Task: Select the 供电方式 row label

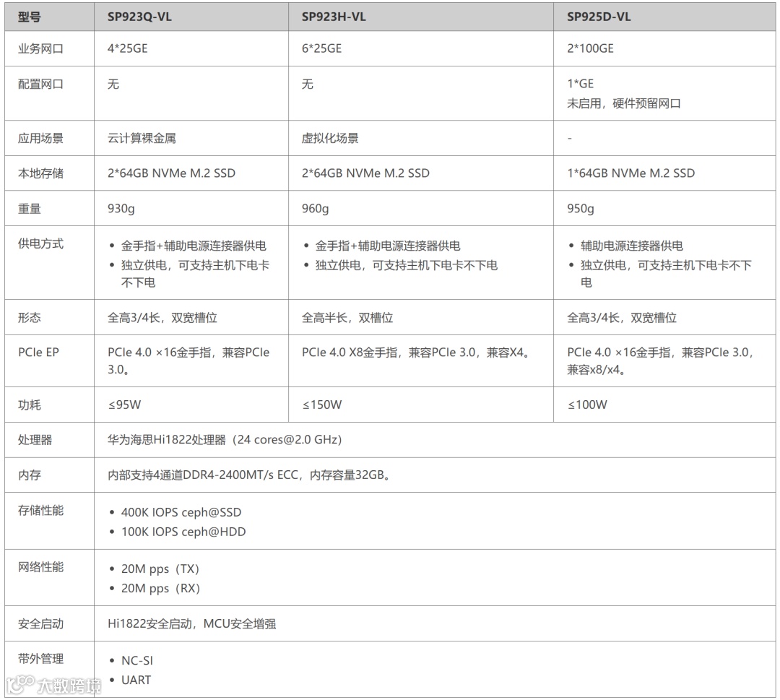Action: pyautogui.click(x=40, y=243)
